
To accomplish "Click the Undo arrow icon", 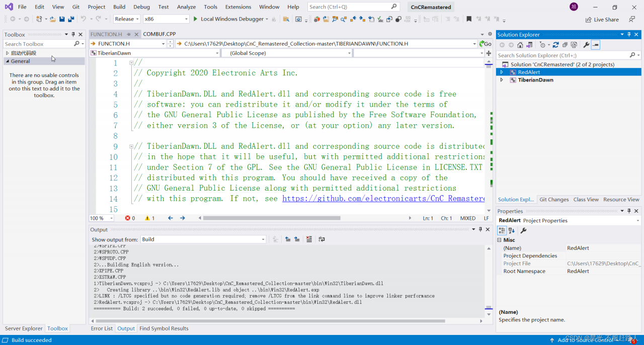I will pyautogui.click(x=83, y=19).
